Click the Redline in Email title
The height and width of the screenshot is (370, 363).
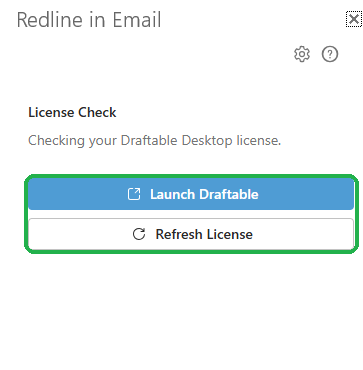point(89,20)
